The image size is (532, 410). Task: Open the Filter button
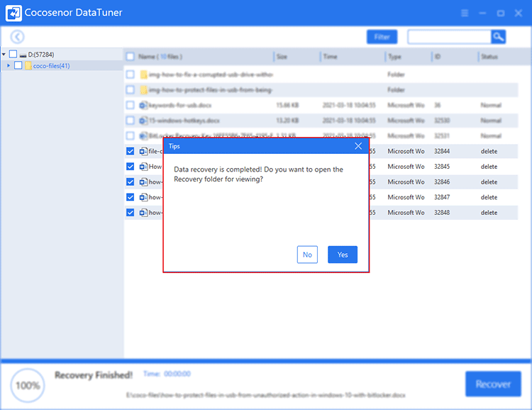[382, 37]
